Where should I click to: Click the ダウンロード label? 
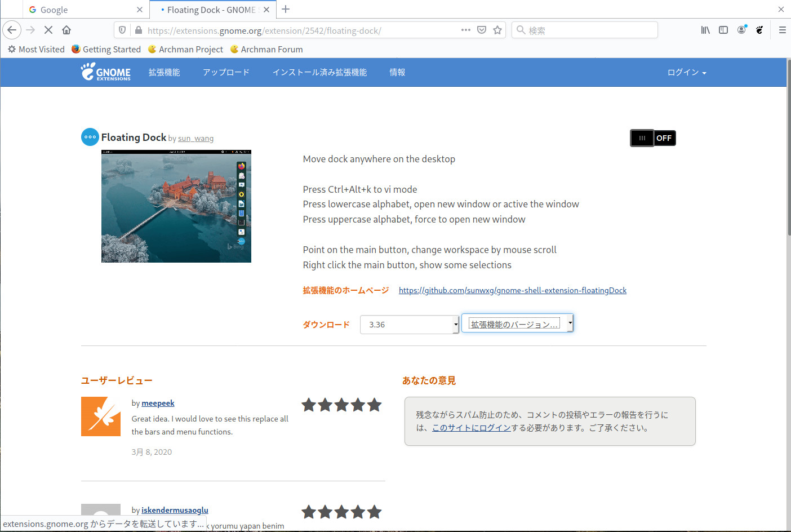click(326, 325)
